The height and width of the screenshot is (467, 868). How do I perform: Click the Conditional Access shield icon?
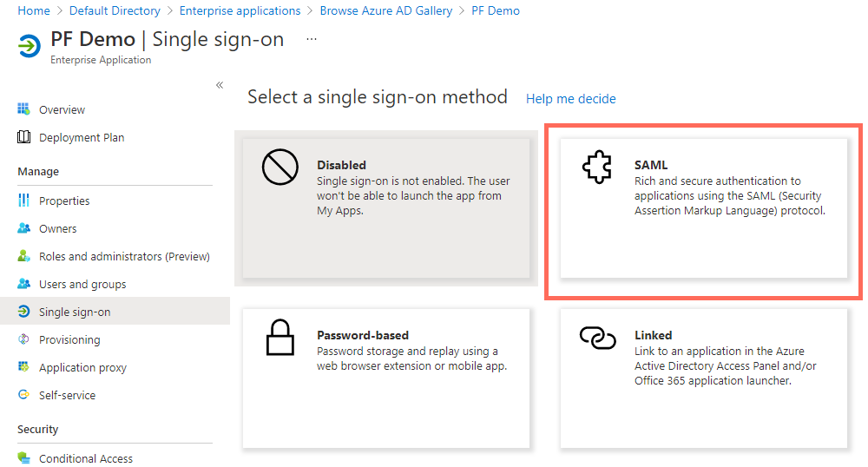tap(23, 457)
